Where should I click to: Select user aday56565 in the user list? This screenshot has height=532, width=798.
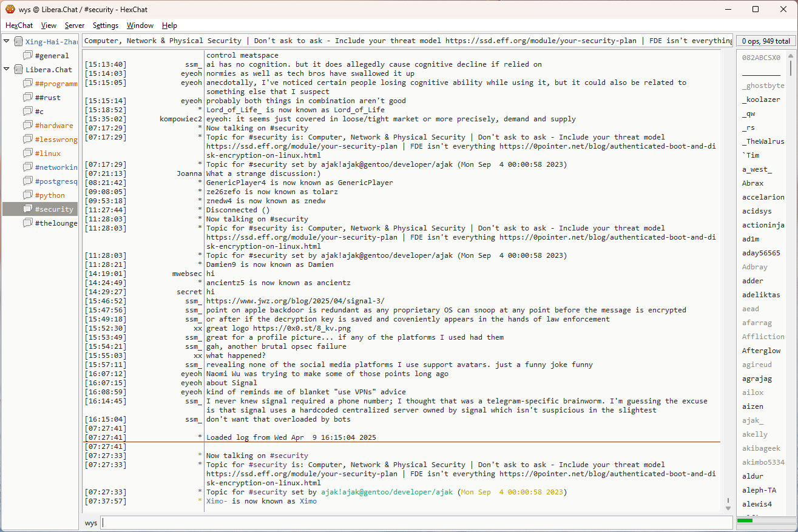761,253
